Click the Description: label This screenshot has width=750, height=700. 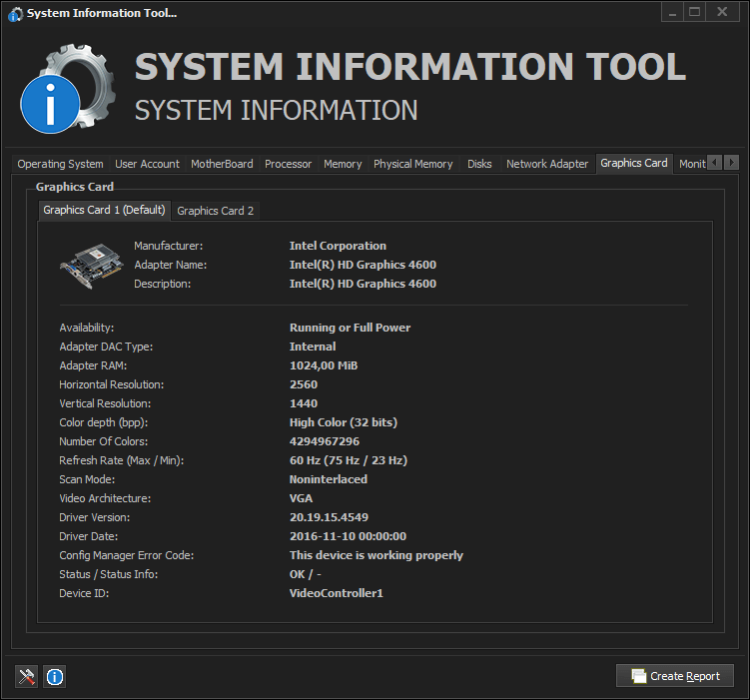pyautogui.click(x=162, y=284)
